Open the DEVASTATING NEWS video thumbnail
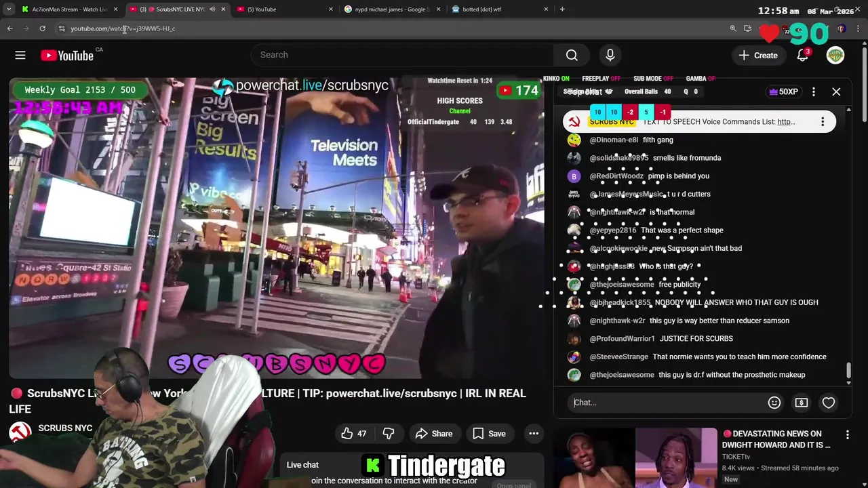This screenshot has height=488, width=868. (635, 457)
